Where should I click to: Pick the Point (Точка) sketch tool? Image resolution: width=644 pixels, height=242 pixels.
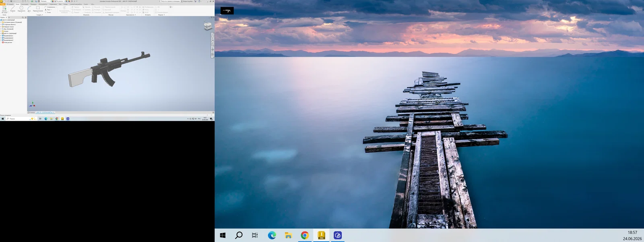point(48,13)
